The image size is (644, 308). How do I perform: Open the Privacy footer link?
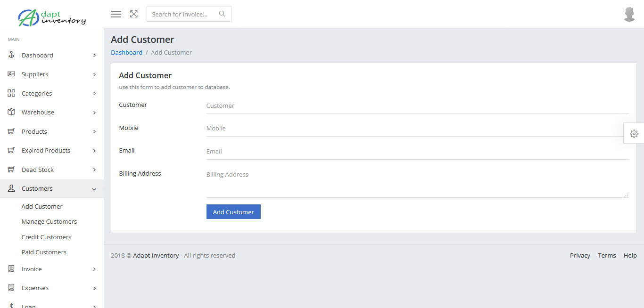pos(580,255)
